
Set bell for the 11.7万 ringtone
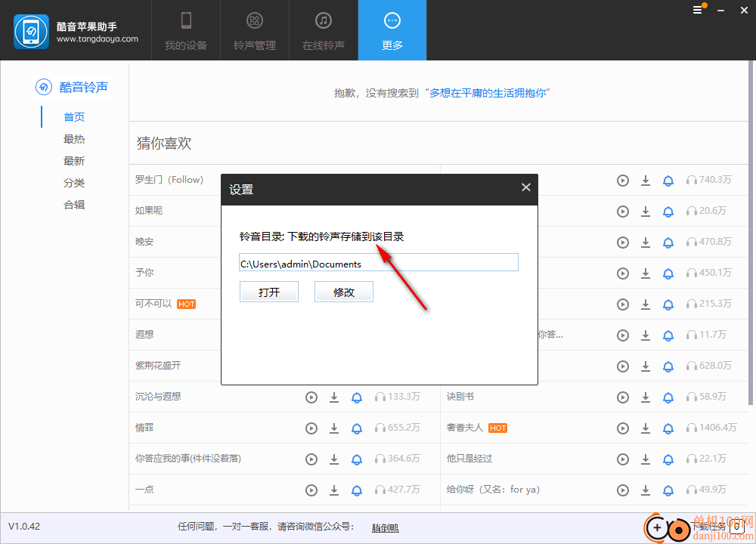point(668,335)
